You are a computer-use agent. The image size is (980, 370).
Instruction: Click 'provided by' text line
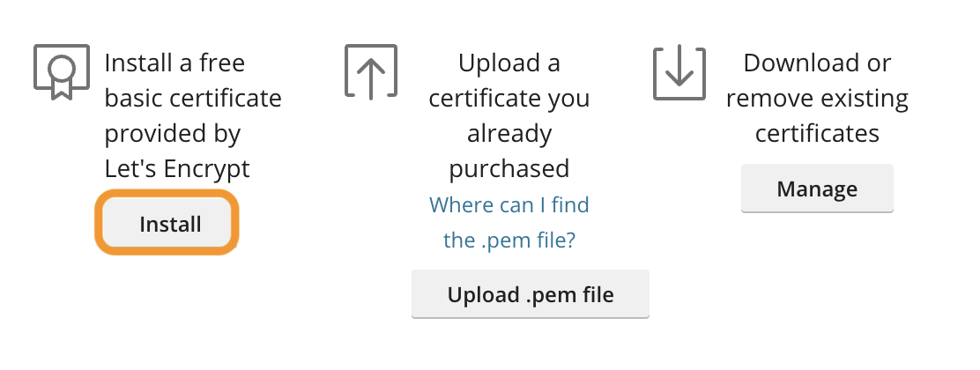coord(173,133)
